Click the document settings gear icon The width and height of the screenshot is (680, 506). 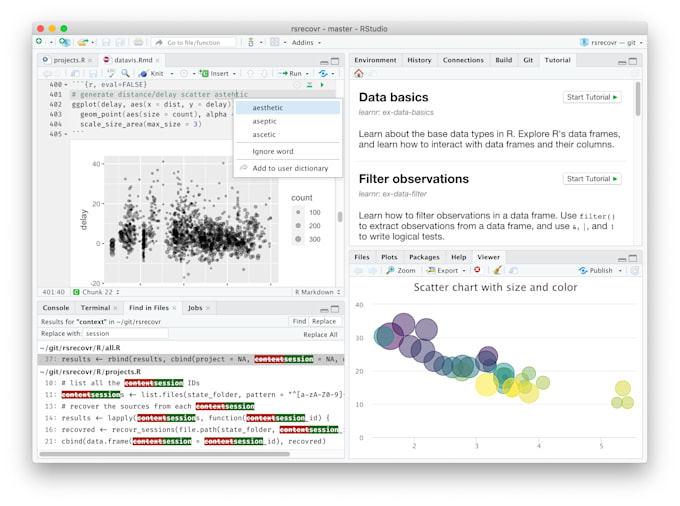coord(184,74)
